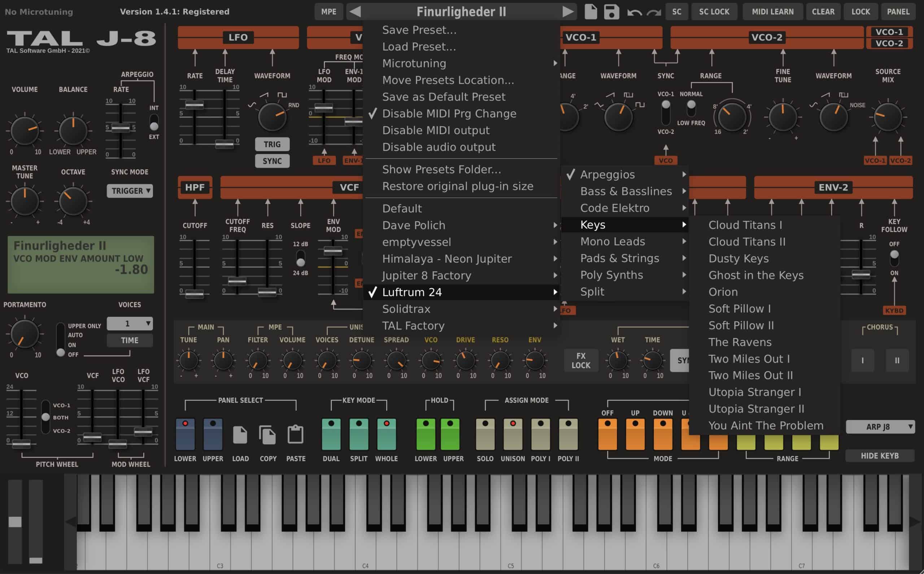Image resolution: width=924 pixels, height=574 pixels.
Task: Expand the Bass & Basslines category
Action: pyautogui.click(x=625, y=191)
